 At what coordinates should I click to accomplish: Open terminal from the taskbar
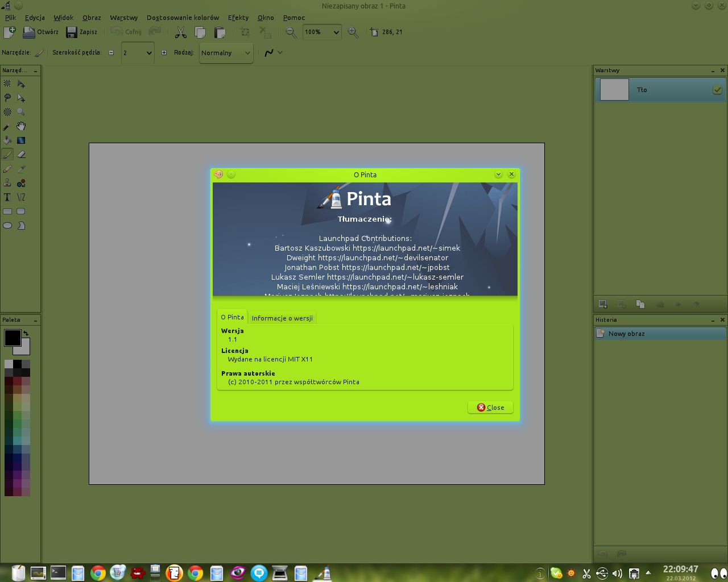point(58,573)
